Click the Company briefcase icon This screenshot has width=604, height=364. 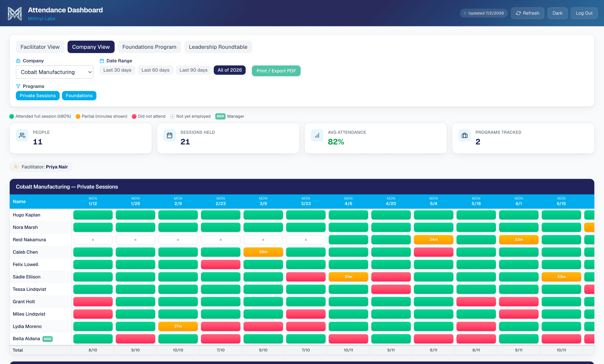(x=18, y=61)
